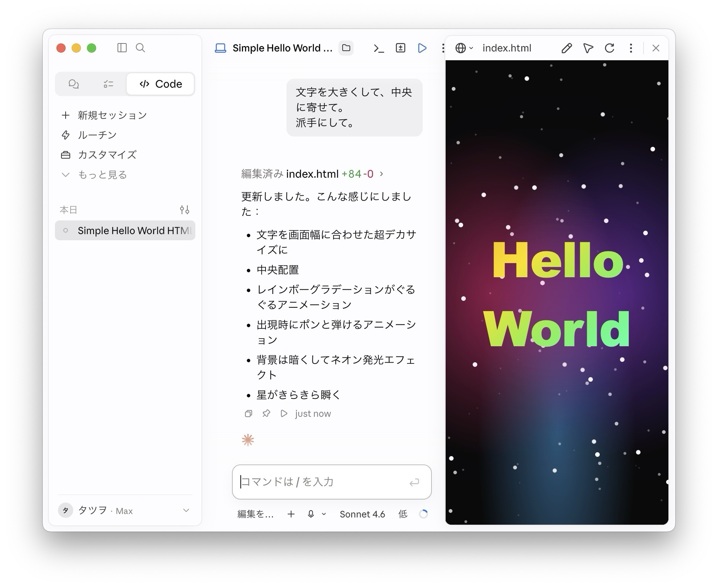
Task: Click the context usage circle indicator
Action: click(x=423, y=514)
